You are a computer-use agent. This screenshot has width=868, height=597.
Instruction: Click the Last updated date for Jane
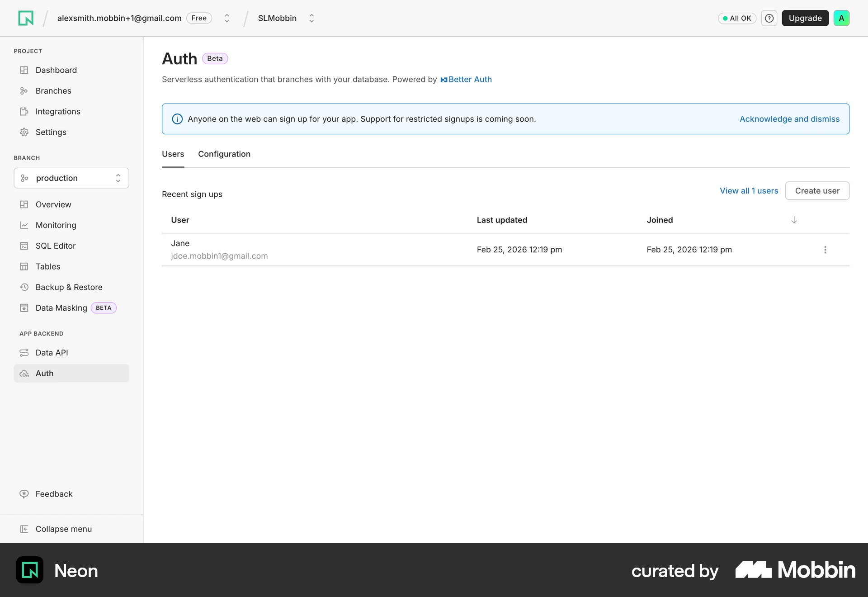(519, 250)
